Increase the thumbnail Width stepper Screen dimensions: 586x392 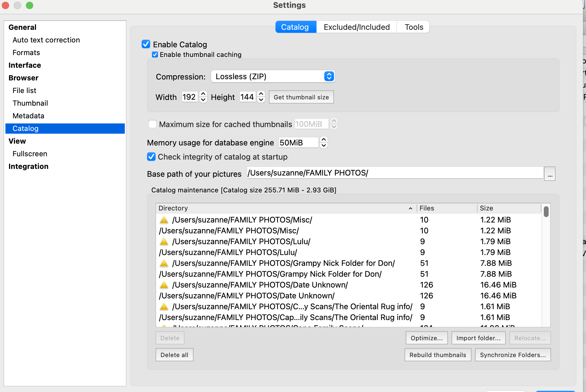[203, 94]
